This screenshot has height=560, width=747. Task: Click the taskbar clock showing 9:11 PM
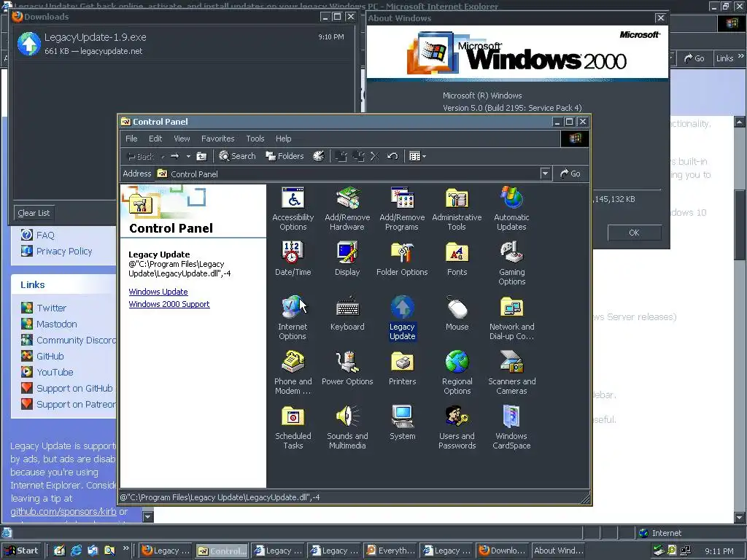tap(719, 551)
